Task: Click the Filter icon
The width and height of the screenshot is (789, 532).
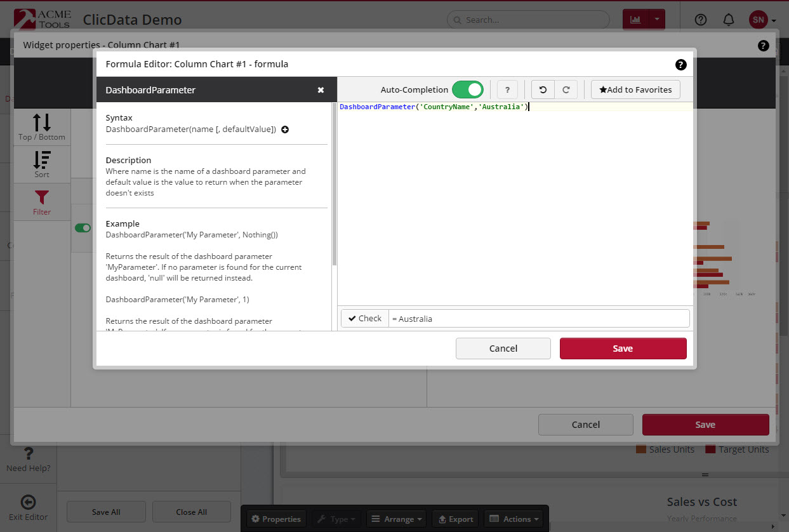Action: (41, 202)
